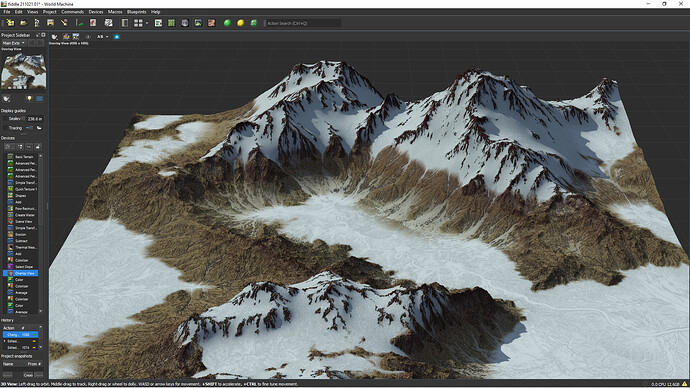
Task: Adjust the Tracing slider control
Action: click(29, 128)
